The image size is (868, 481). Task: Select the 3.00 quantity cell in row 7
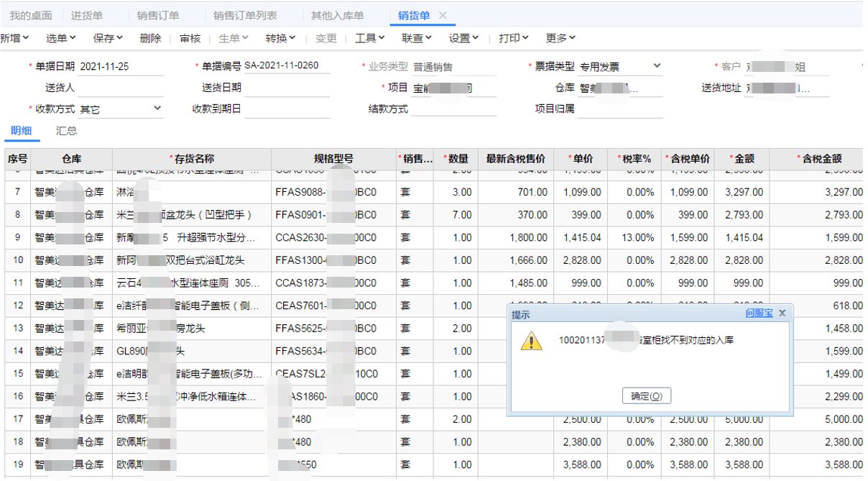pyautogui.click(x=456, y=193)
